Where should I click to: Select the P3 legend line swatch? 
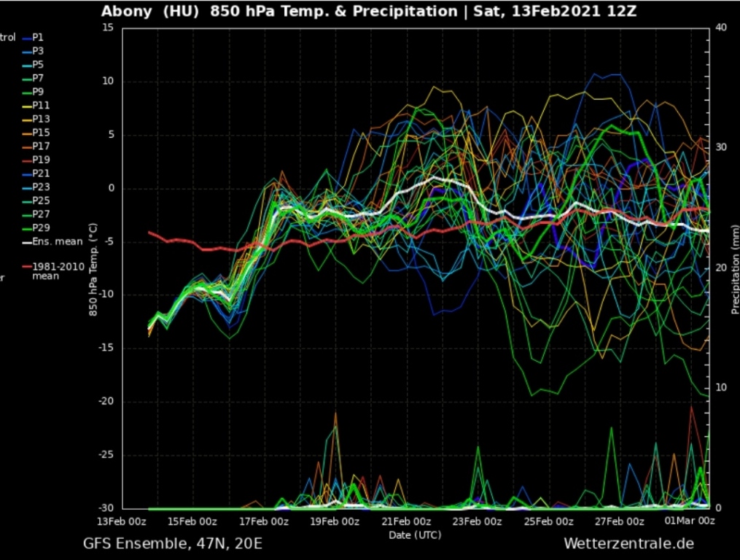point(27,51)
